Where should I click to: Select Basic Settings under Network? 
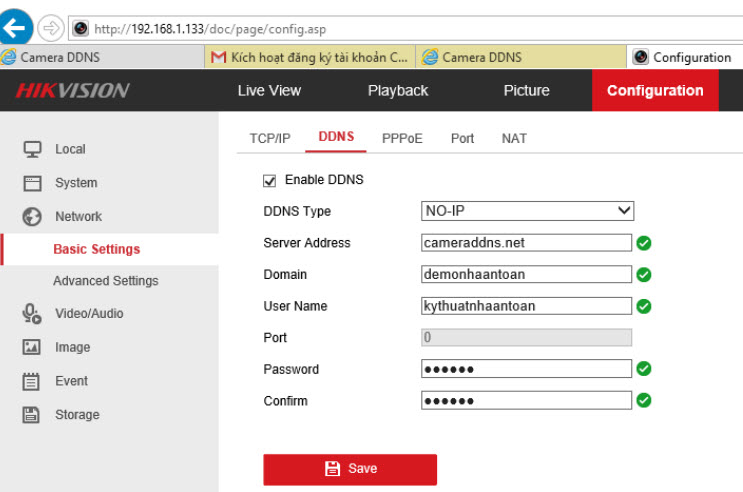tap(96, 249)
